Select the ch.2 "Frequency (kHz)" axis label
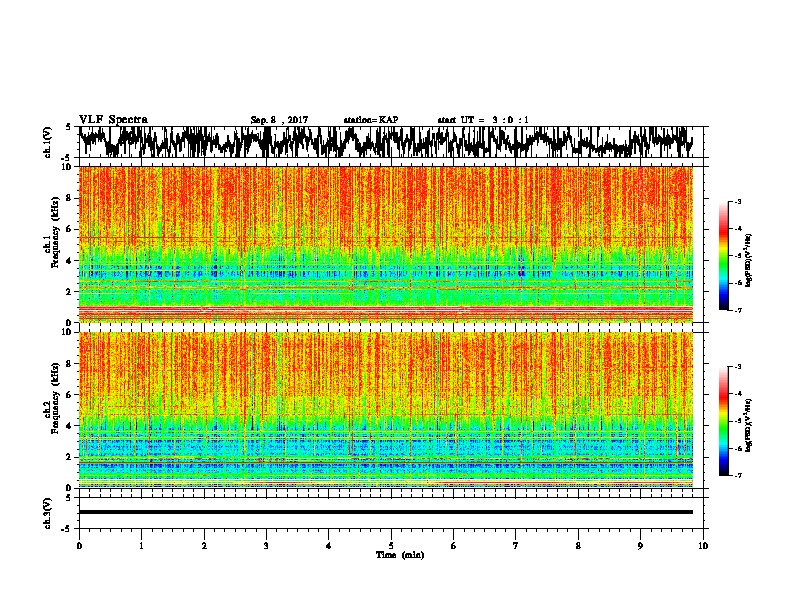This screenshot has height=612, width=792. point(55,398)
